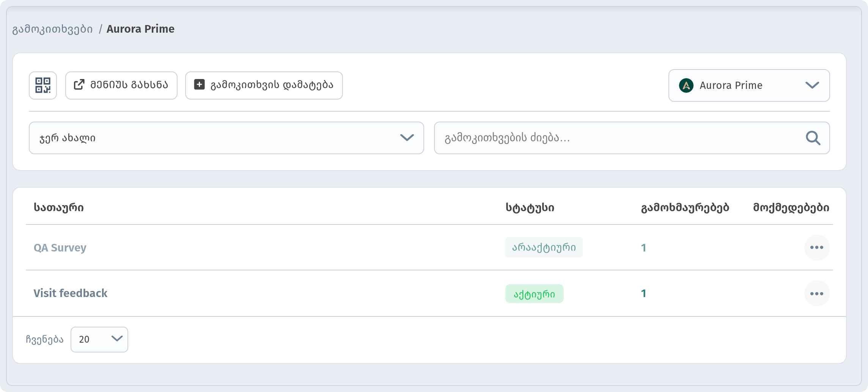This screenshot has height=392, width=868.
Task: Click the გამოხმაურებებ column header
Action: click(685, 207)
